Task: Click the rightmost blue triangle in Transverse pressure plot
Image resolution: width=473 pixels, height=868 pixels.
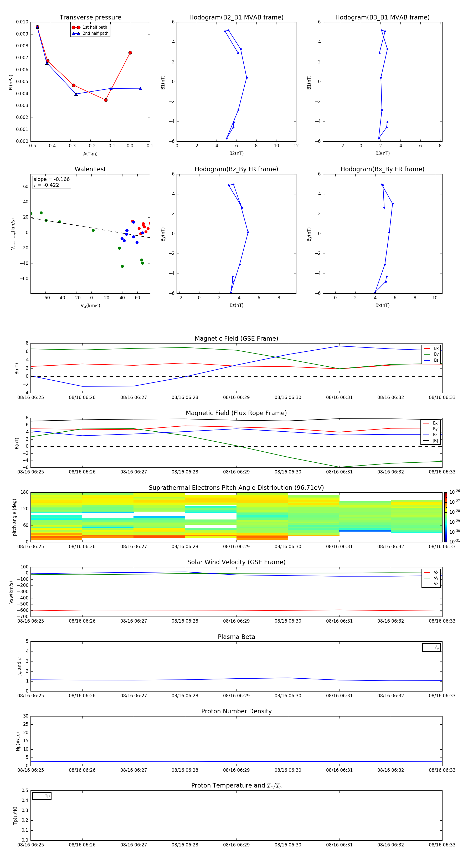Action: (140, 89)
